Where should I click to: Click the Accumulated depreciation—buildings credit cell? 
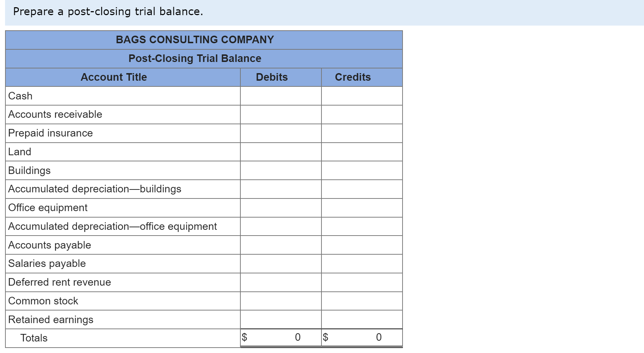[x=361, y=189]
